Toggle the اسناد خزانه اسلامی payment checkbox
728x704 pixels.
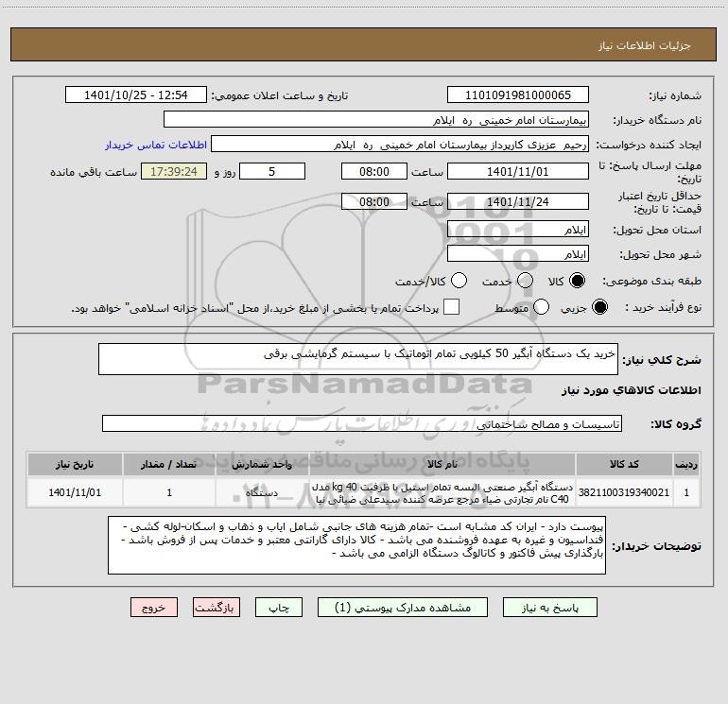[x=451, y=307]
